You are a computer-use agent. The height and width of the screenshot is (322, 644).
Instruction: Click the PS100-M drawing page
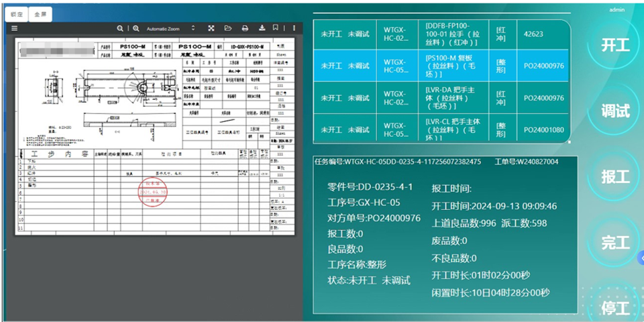pos(155,137)
